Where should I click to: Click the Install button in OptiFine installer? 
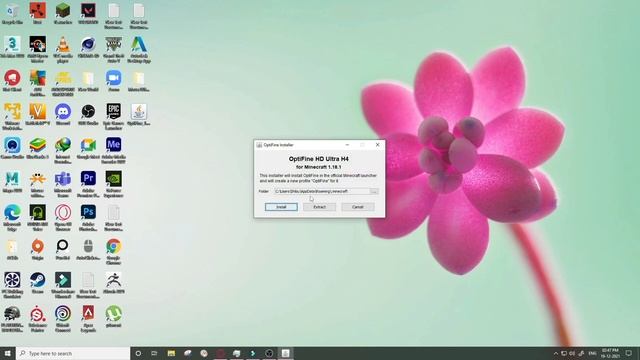click(281, 207)
